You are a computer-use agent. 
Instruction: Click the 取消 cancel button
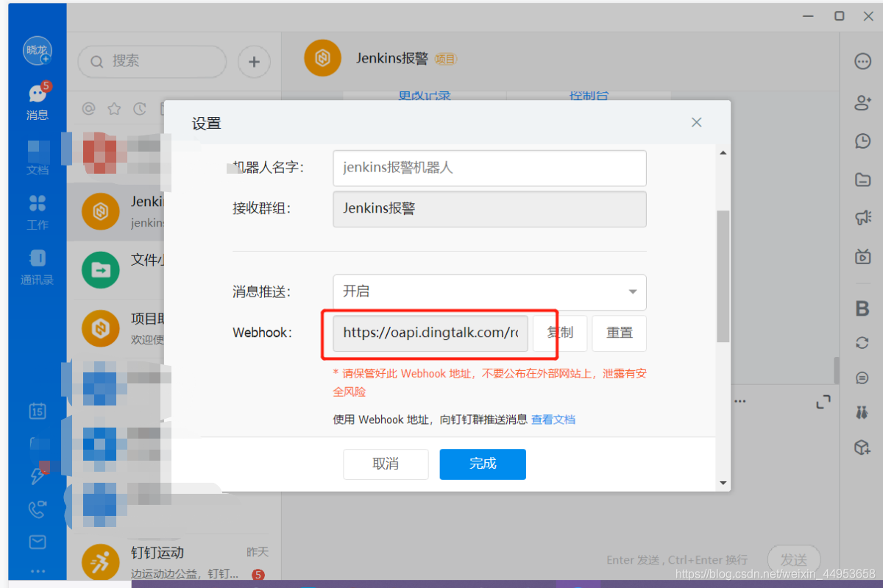[x=386, y=464]
